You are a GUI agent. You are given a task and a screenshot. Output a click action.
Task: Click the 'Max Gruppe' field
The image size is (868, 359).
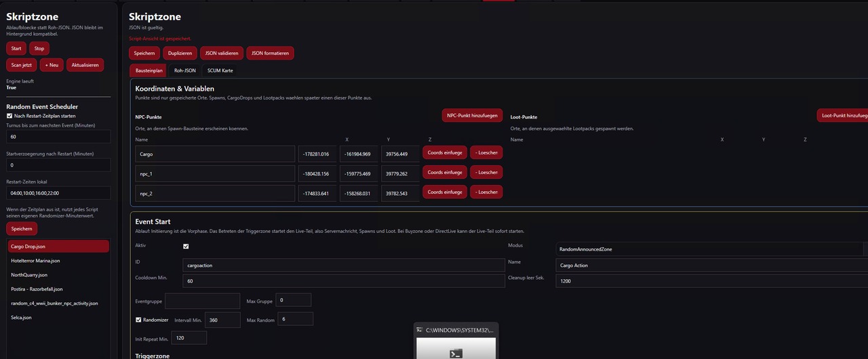coord(294,300)
